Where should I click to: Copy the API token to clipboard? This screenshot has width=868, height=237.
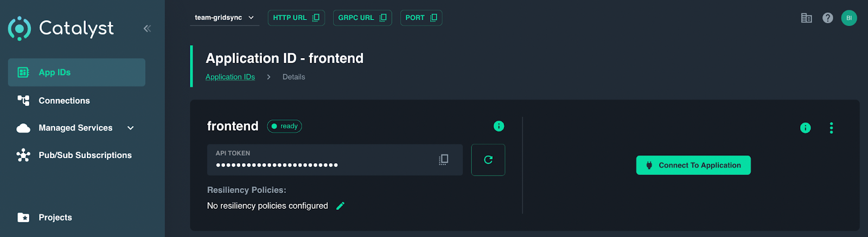point(443,159)
